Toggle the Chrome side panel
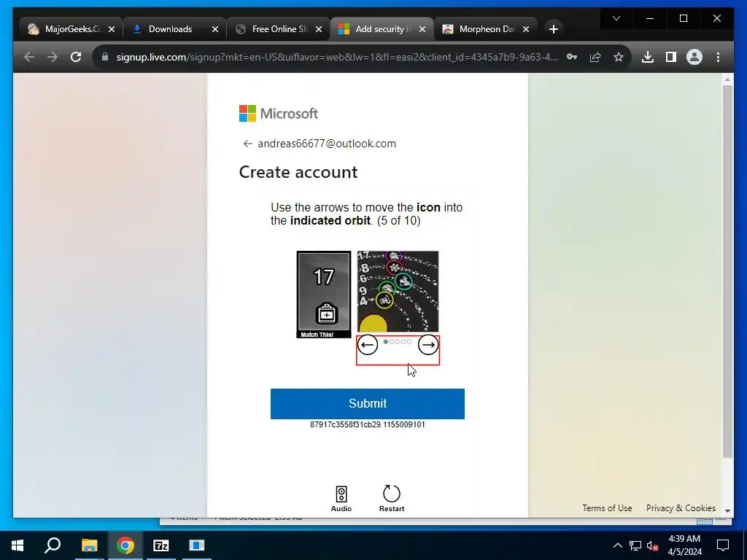Viewport: 747px width, 560px height. tap(671, 57)
